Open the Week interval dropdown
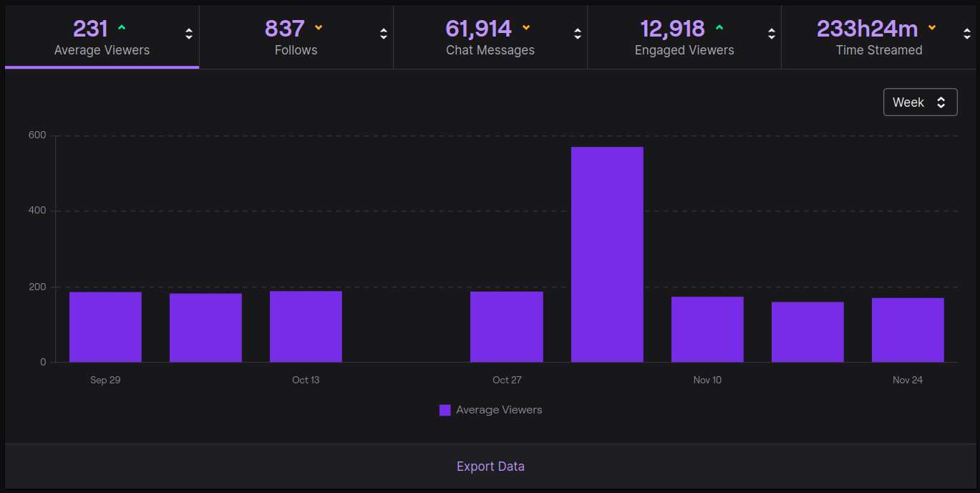Screen dimensions: 980x493 [x=920, y=102]
